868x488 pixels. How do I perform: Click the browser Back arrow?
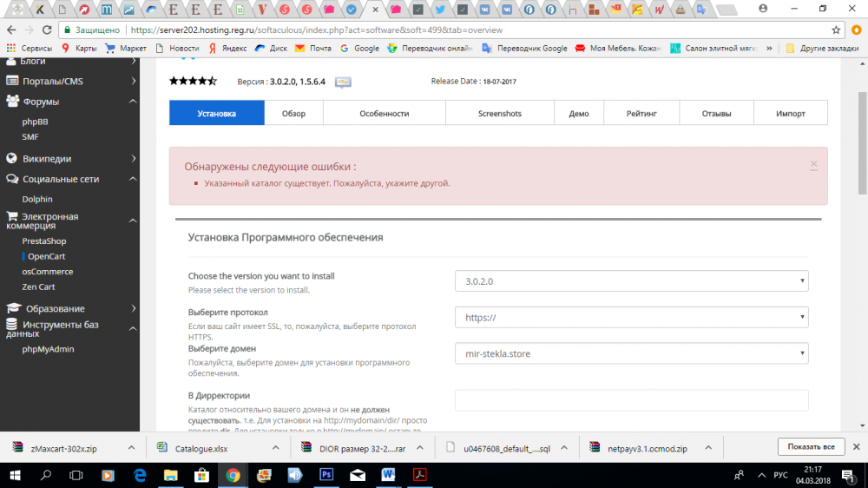pyautogui.click(x=11, y=30)
